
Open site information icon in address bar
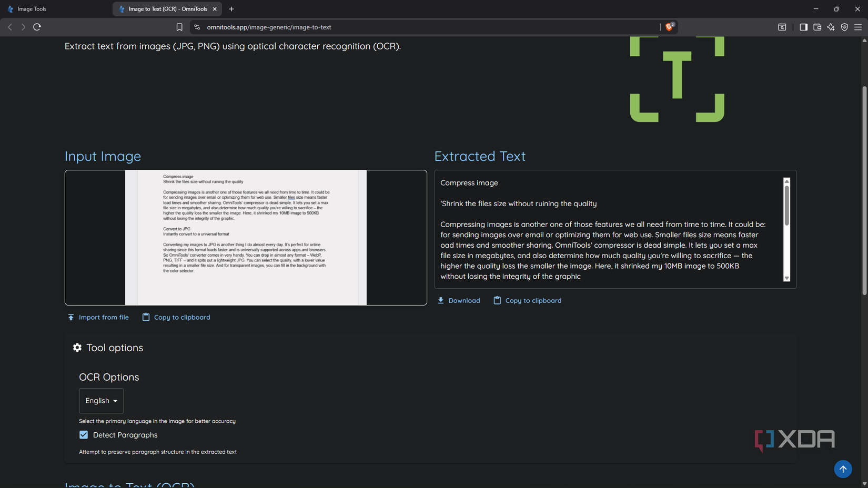[x=197, y=27]
